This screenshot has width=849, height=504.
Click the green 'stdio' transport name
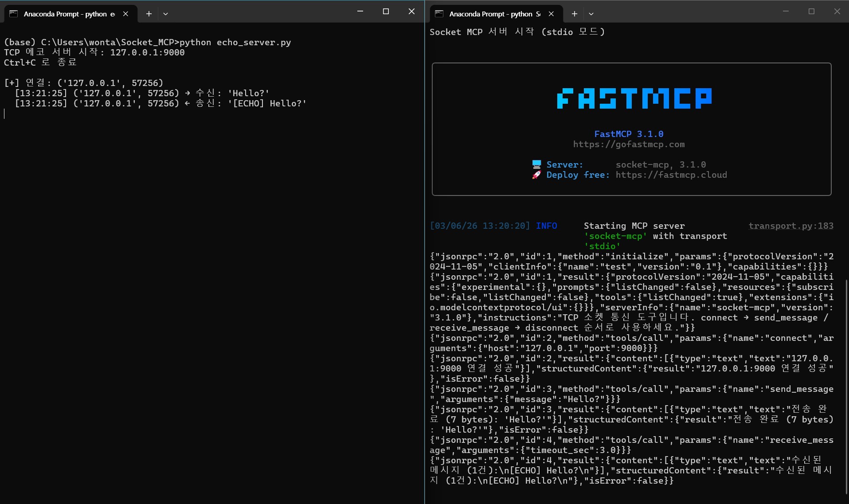click(x=602, y=246)
